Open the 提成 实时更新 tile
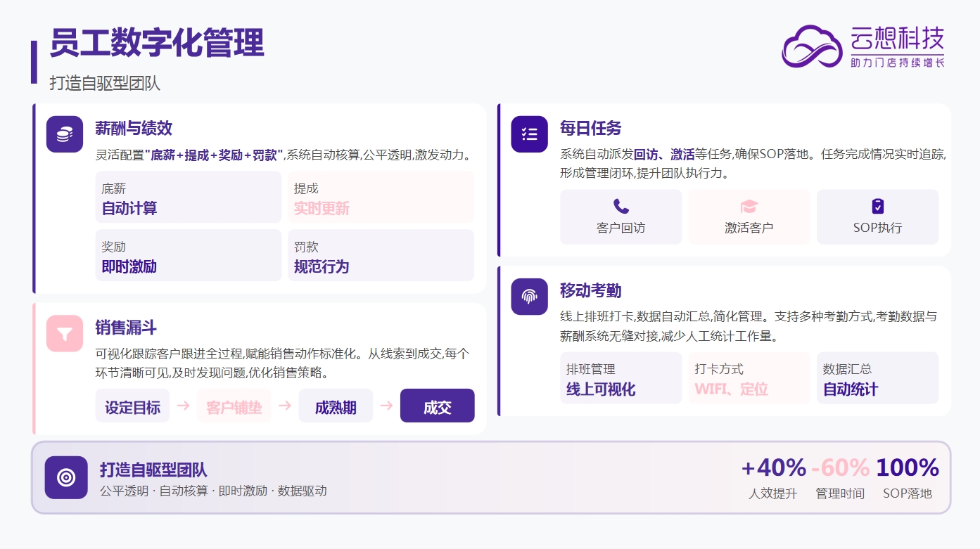 click(x=381, y=198)
